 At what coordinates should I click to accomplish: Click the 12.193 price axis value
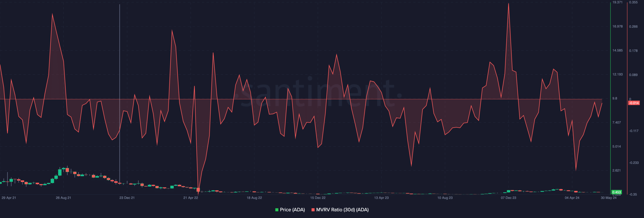pyautogui.click(x=618, y=74)
